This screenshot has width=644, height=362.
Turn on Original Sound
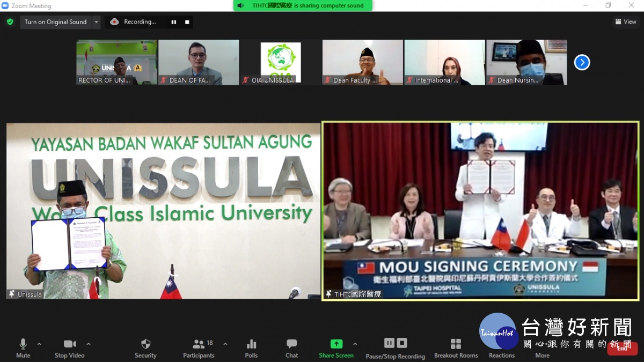[x=55, y=22]
